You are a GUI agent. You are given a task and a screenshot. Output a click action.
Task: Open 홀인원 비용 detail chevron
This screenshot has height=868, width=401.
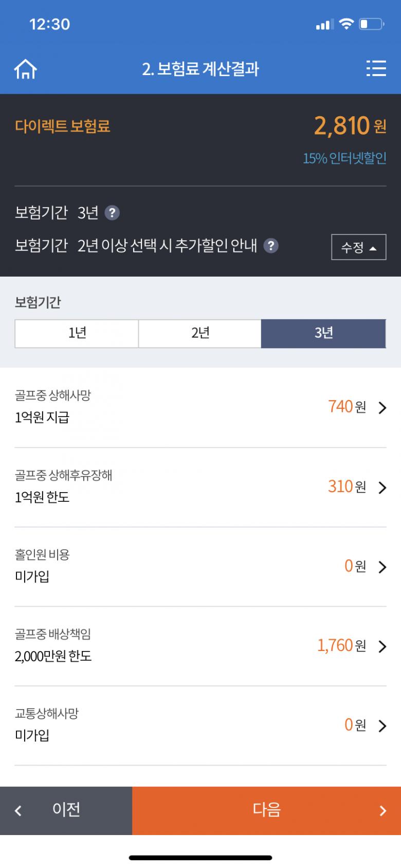(382, 567)
